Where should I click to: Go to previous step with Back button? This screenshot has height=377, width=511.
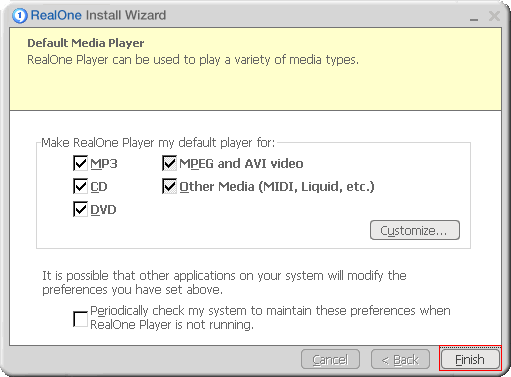(x=400, y=359)
